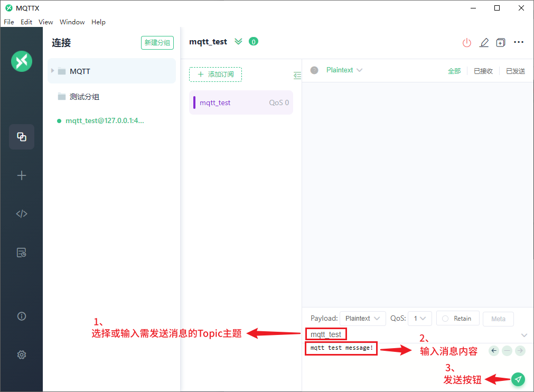The width and height of the screenshot is (534, 392).
Task: Filter to received messages with 已接收
Action: pyautogui.click(x=483, y=71)
